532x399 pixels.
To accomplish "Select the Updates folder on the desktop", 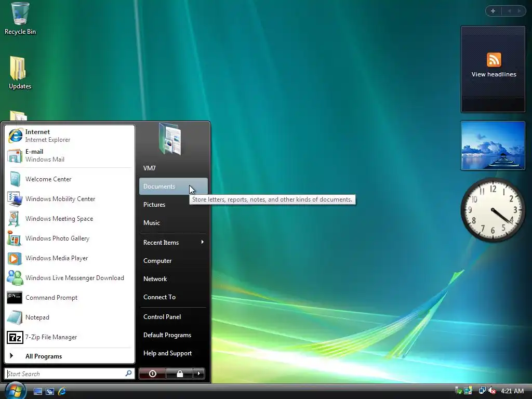I will pyautogui.click(x=20, y=73).
